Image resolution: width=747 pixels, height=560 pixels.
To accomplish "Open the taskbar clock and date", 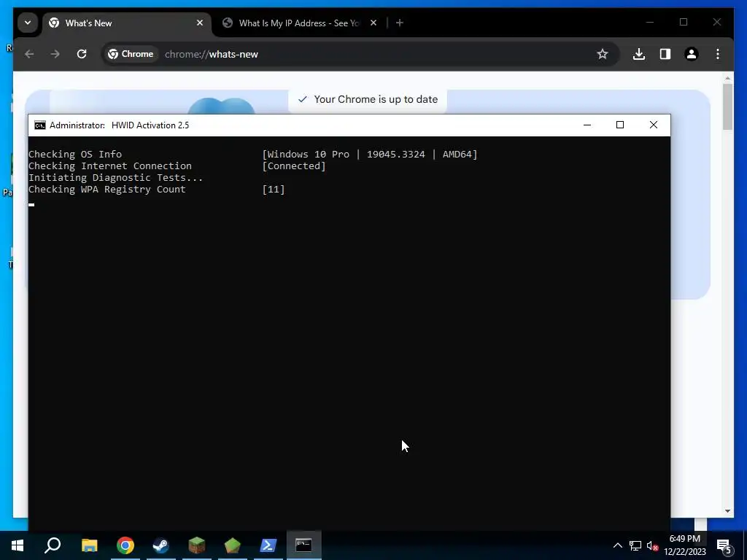I will tap(684, 545).
